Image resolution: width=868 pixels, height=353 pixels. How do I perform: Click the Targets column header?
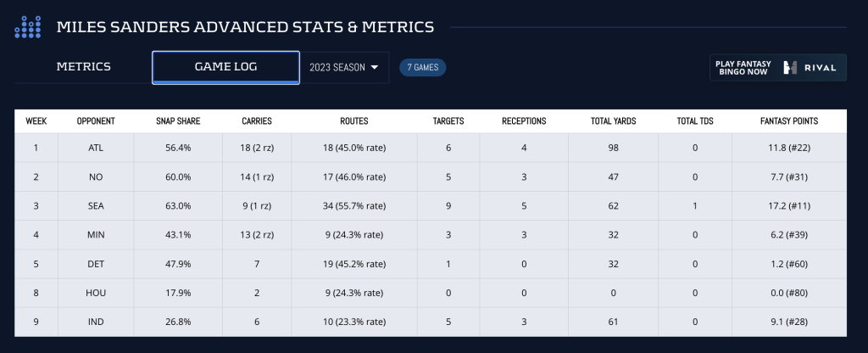[x=448, y=121]
